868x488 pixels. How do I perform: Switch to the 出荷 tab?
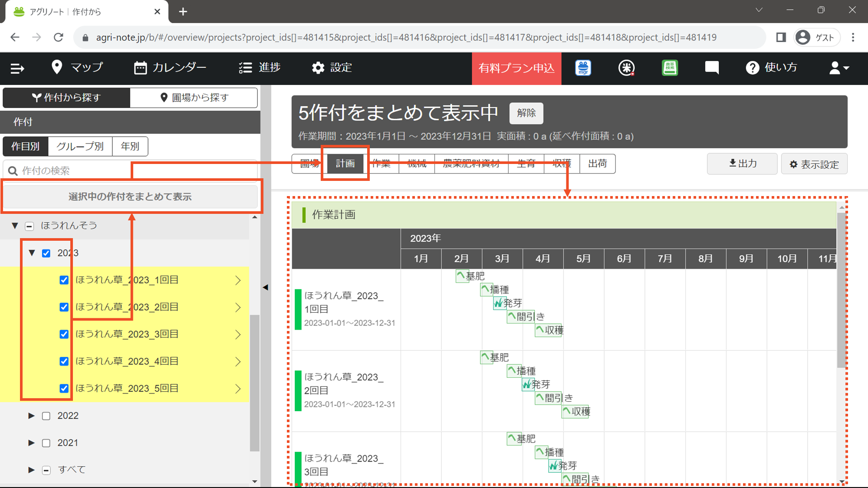point(597,164)
